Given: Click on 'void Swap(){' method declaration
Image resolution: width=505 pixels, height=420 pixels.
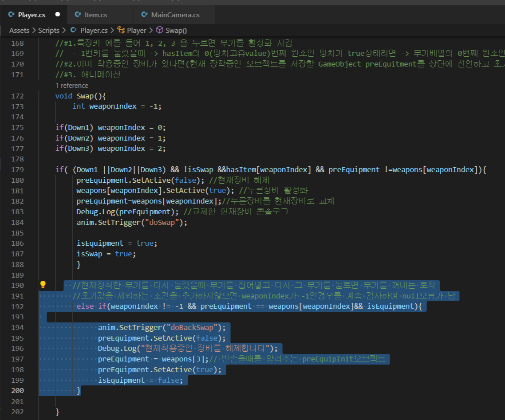Looking at the screenshot, I should point(80,96).
